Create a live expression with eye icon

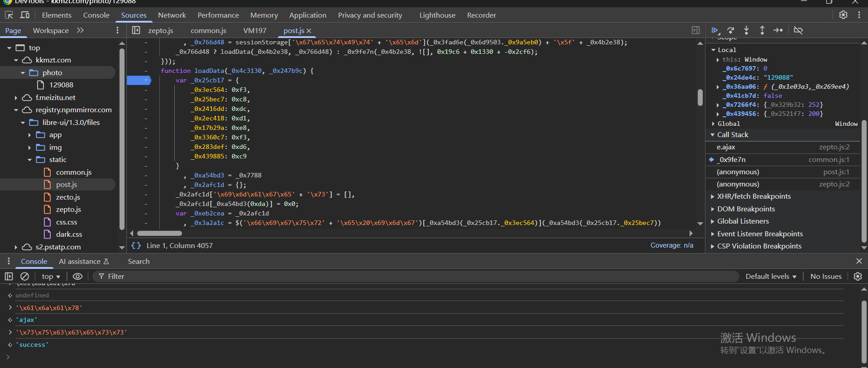tap(77, 276)
